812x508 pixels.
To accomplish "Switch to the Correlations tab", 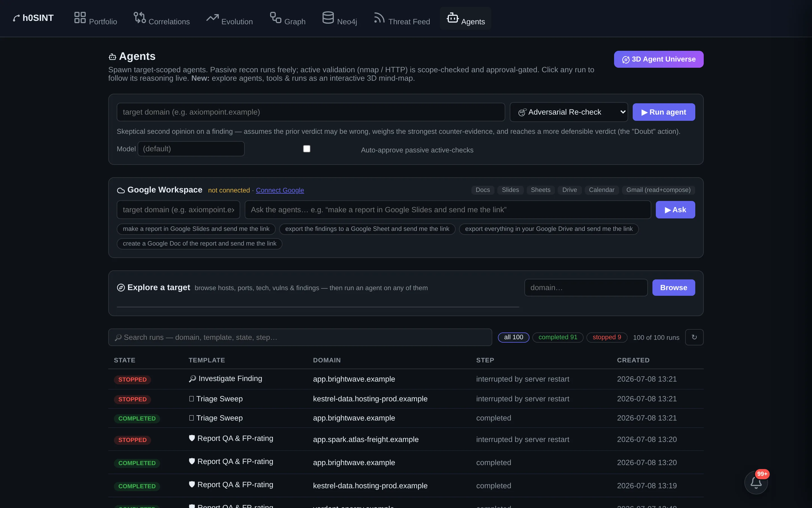I will (x=162, y=18).
